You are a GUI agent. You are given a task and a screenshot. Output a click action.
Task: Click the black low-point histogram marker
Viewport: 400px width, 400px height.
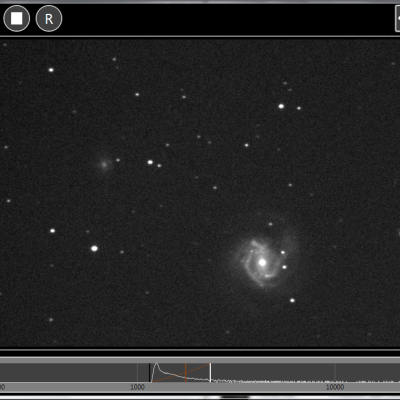point(150,372)
